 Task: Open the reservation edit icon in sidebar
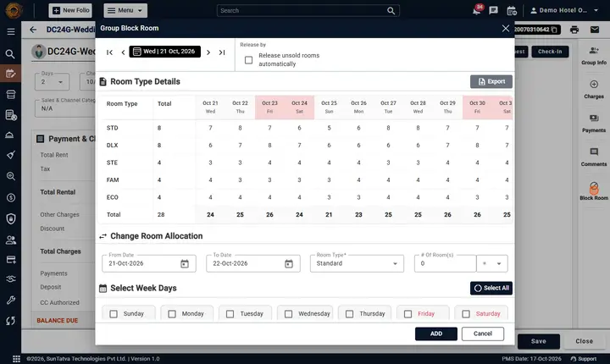(x=10, y=74)
